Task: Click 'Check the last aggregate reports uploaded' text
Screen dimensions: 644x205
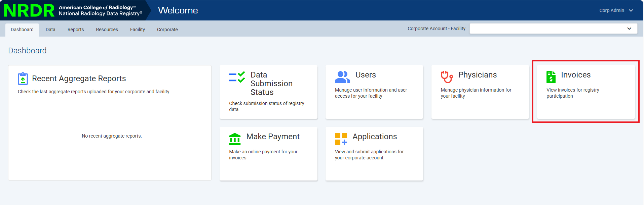Action: (x=93, y=92)
